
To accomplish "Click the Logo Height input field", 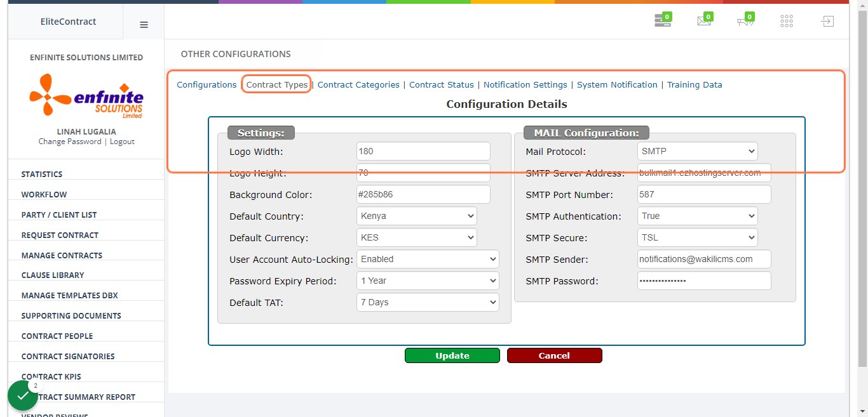I will 423,173.
